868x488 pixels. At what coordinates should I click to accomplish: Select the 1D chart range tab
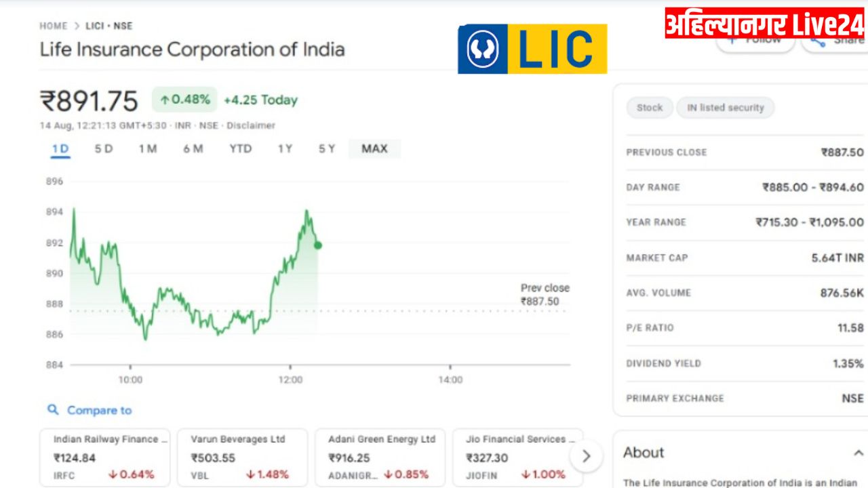click(x=60, y=148)
